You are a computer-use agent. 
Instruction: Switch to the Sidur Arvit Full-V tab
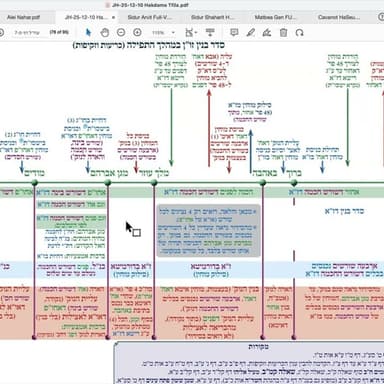point(150,17)
